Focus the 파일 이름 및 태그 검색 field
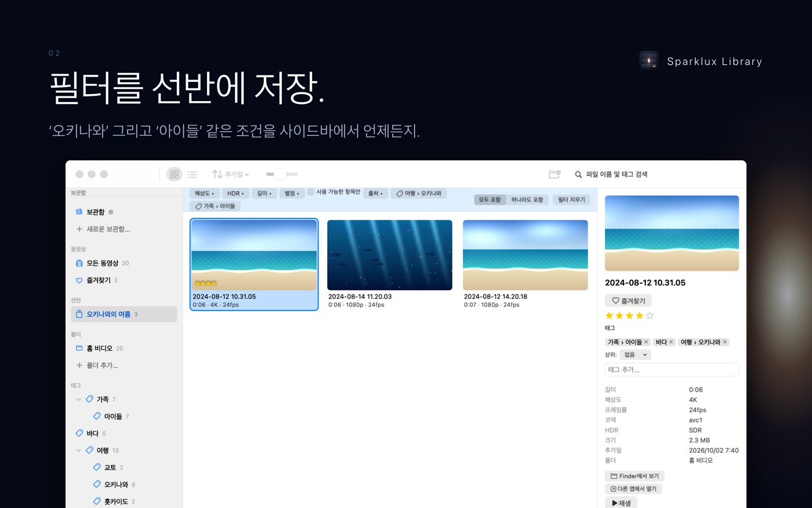The width and height of the screenshot is (812, 508). click(x=655, y=174)
